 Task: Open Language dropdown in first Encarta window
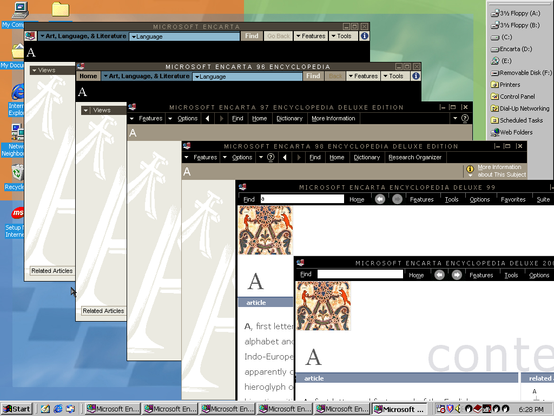(184, 36)
